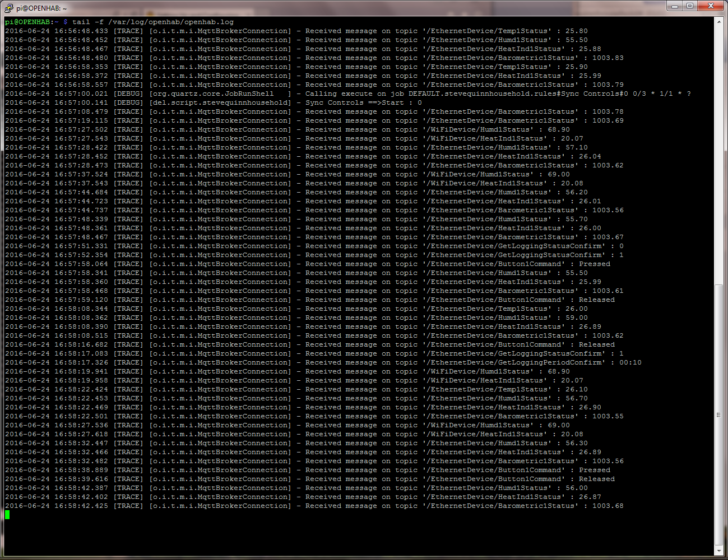Viewport: 728px width, 560px height.
Task: Select the humidity value 56.20
Action: (x=577, y=192)
